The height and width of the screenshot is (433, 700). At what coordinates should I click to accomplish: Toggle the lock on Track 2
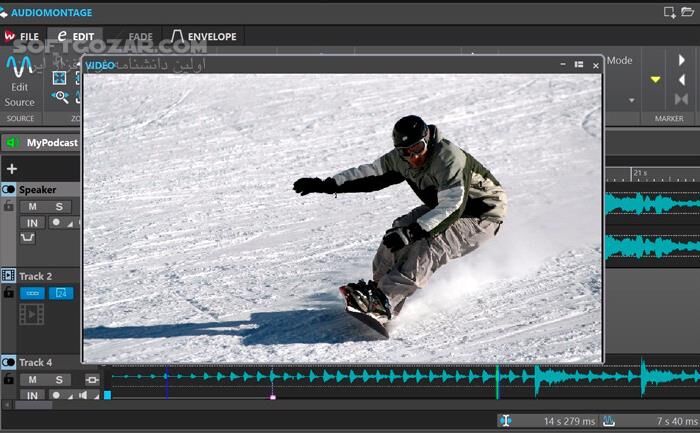click(x=8, y=293)
